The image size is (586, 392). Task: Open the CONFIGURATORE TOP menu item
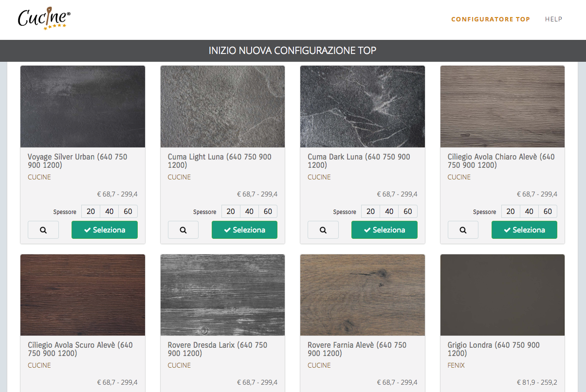tap(491, 19)
